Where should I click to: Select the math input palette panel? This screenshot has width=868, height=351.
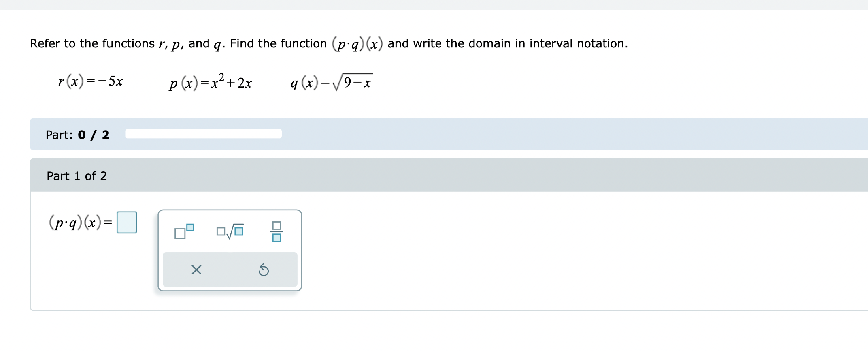pyautogui.click(x=230, y=249)
